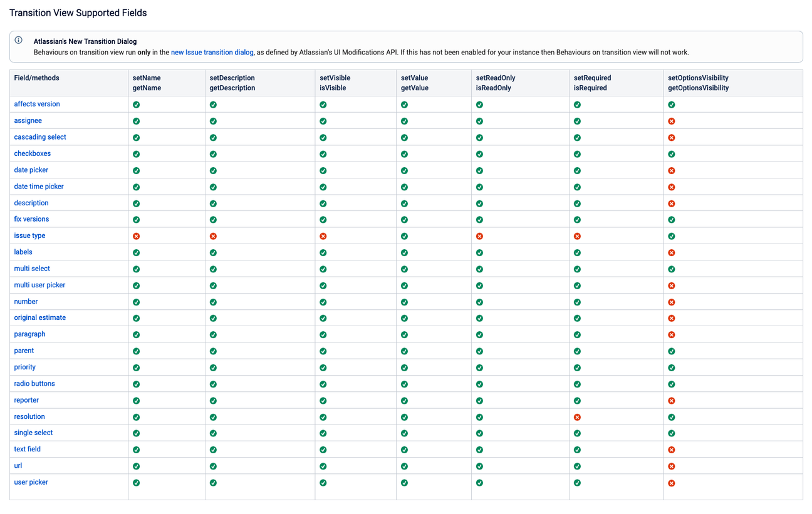Open the affects version field link

tap(37, 104)
